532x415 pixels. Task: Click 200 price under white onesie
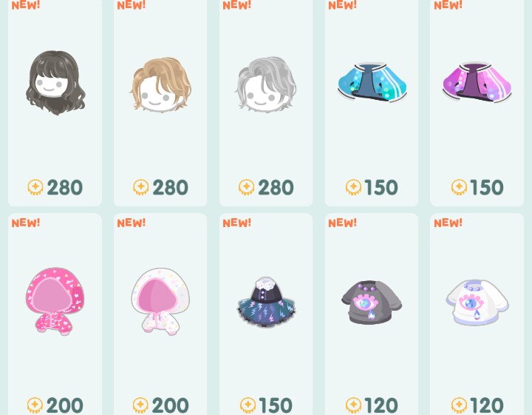click(170, 405)
